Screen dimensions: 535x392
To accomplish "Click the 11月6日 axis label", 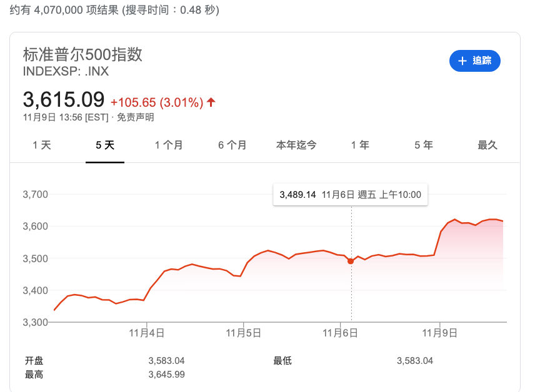I will 341,333.
